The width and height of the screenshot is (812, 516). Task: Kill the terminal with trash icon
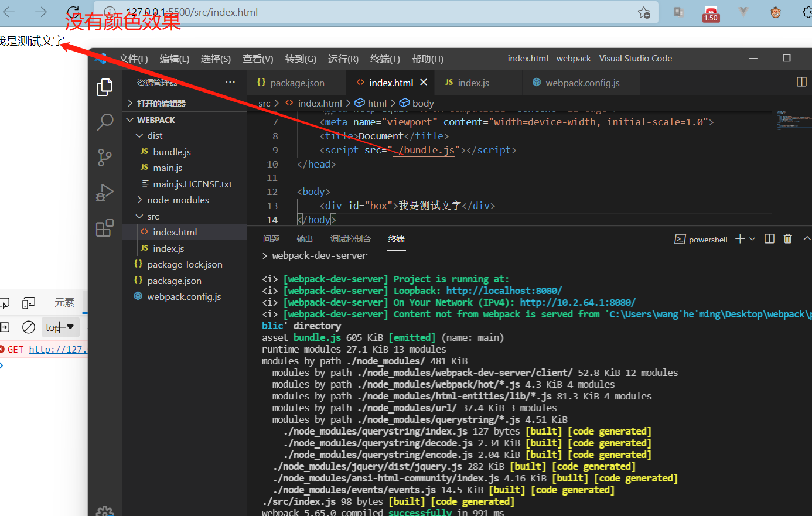(x=788, y=239)
